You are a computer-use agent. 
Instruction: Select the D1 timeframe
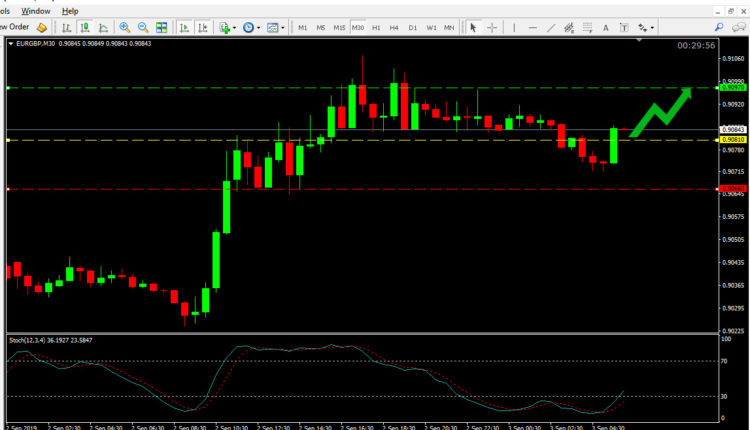[x=412, y=28]
